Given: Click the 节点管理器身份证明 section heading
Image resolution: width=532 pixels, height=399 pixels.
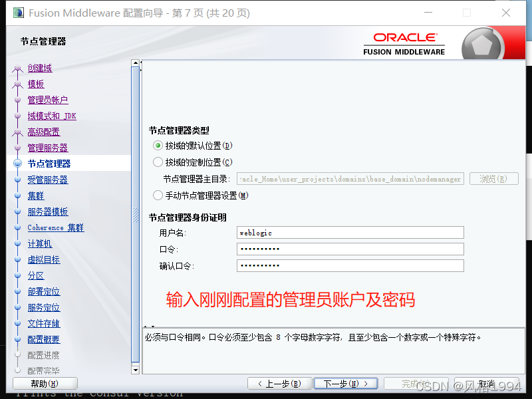Looking at the screenshot, I should (x=188, y=217).
